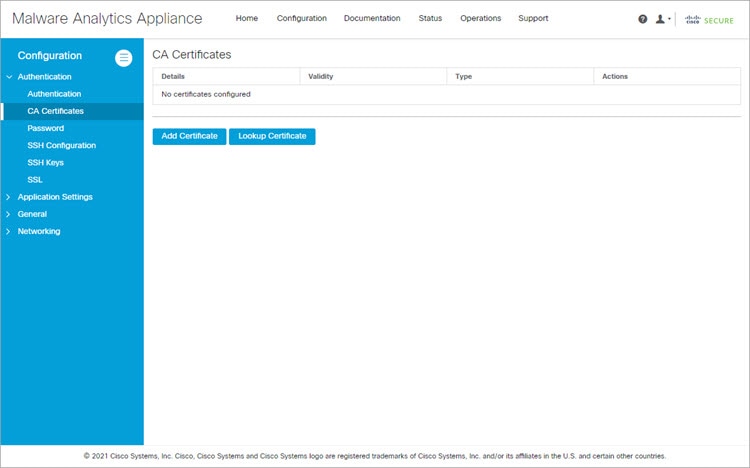Click the CA Certificates page heading
Screen dimensions: 750x468
pyautogui.click(x=192, y=55)
